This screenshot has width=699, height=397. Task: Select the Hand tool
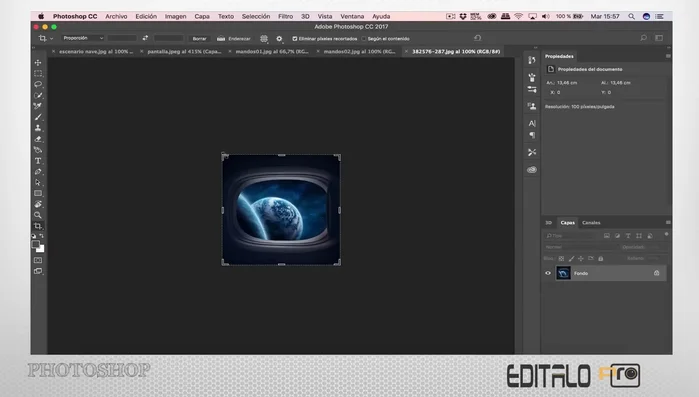click(38, 204)
